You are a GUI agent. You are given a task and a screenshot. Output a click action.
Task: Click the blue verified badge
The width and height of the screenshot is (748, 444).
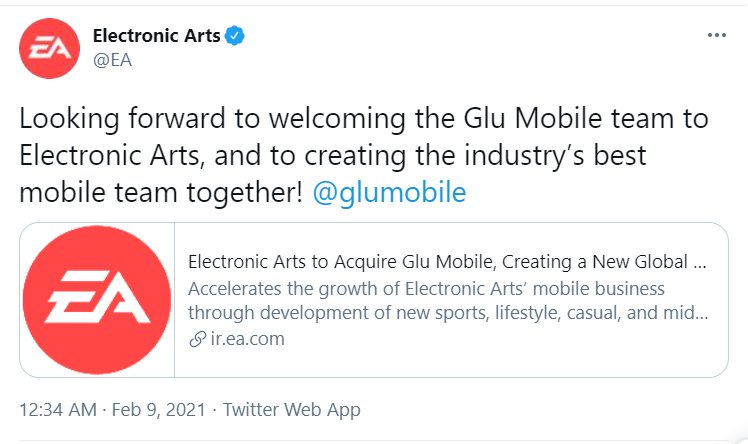235,37
